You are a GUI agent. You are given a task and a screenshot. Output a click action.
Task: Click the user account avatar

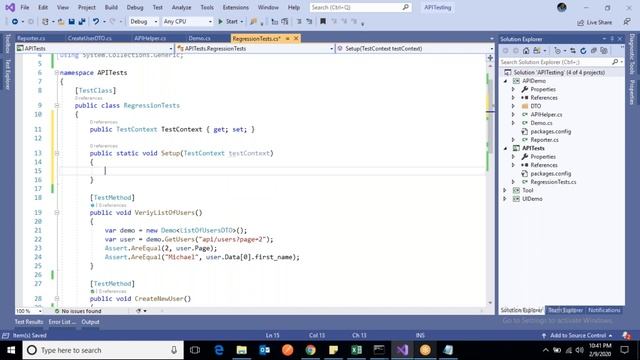[562, 7]
